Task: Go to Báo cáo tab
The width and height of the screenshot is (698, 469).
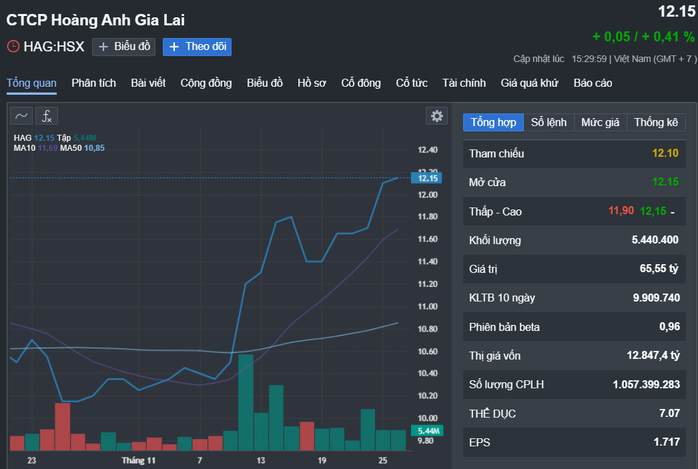Action: tap(592, 83)
